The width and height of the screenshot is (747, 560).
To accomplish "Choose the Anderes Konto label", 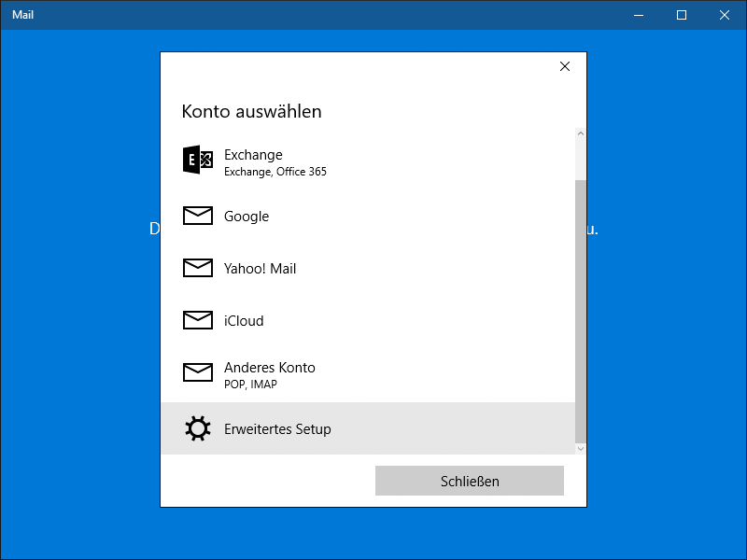I will coord(270,368).
